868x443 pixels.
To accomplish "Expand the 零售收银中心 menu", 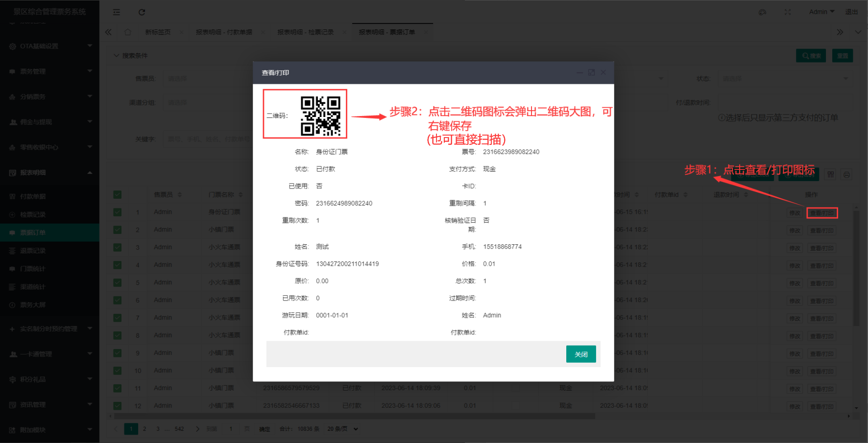I will coord(49,147).
